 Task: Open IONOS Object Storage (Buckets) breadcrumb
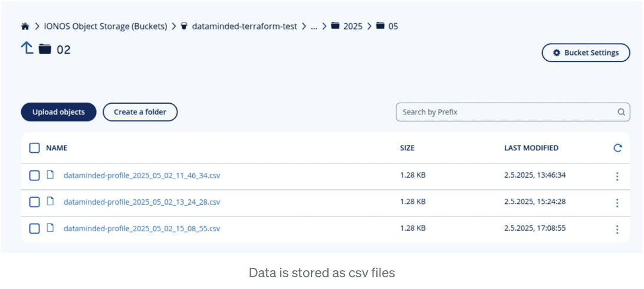point(106,27)
